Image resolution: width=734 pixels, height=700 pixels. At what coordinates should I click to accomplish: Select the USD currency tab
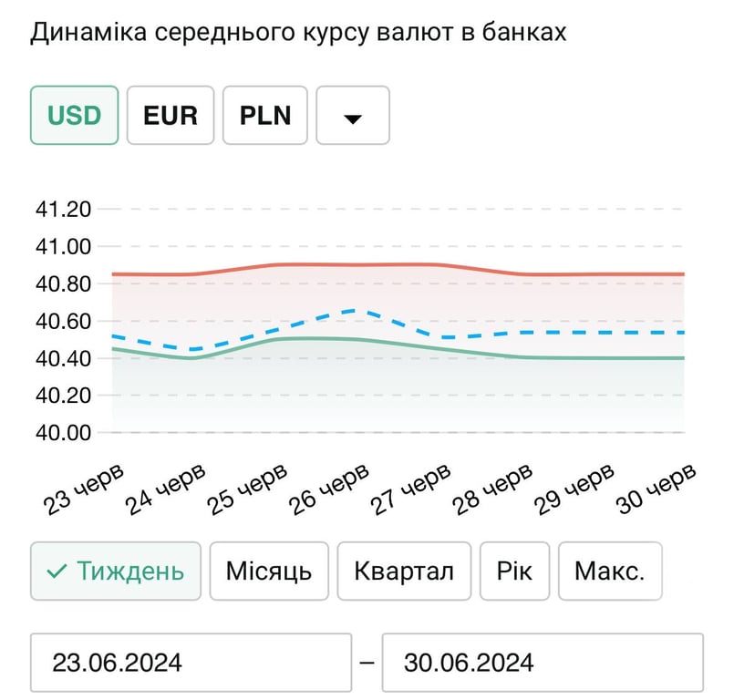pyautogui.click(x=74, y=115)
